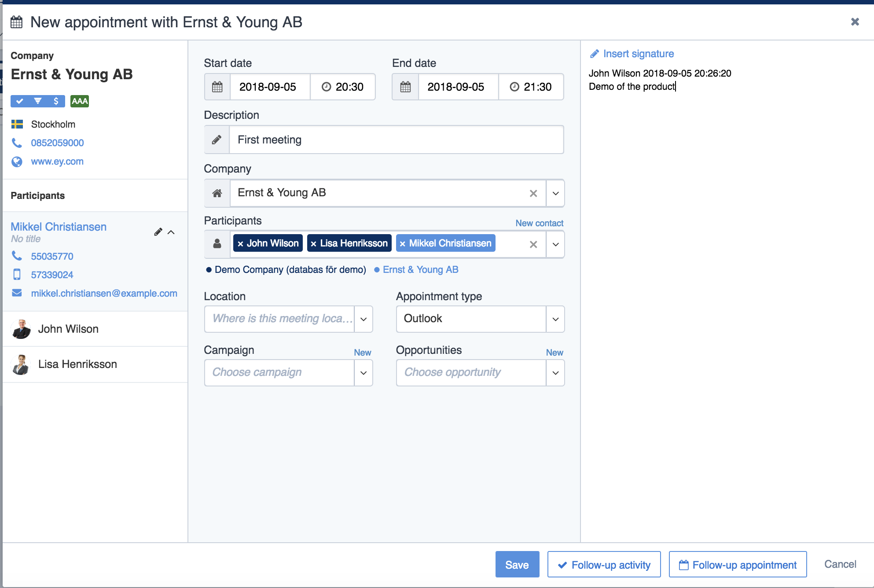Filter by Ernst & Young AB color dot
This screenshot has width=874, height=588.
point(377,270)
